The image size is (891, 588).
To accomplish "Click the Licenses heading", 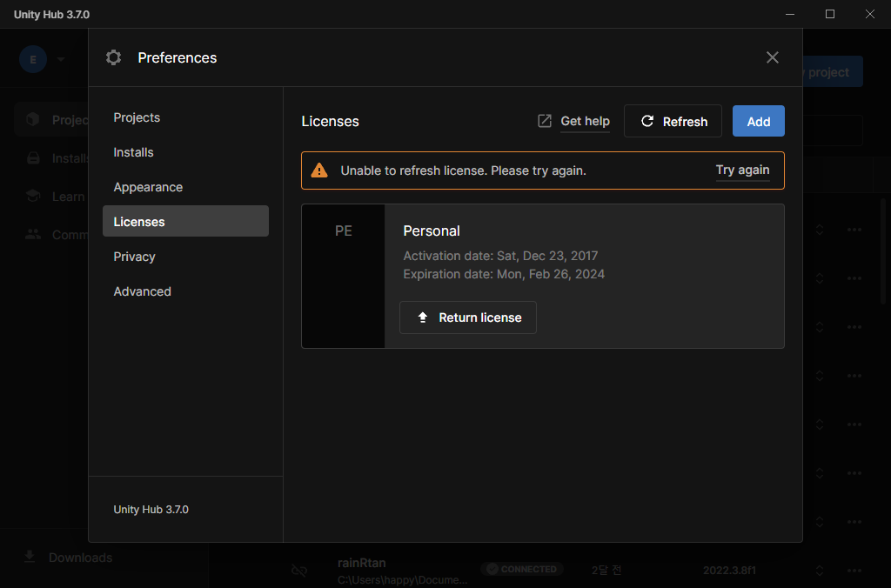I will pyautogui.click(x=330, y=121).
